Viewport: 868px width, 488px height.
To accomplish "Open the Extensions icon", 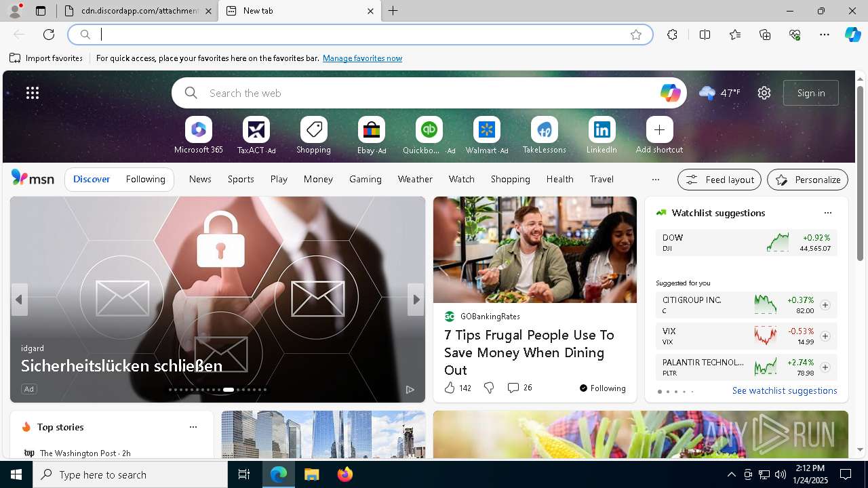I will pyautogui.click(x=672, y=35).
